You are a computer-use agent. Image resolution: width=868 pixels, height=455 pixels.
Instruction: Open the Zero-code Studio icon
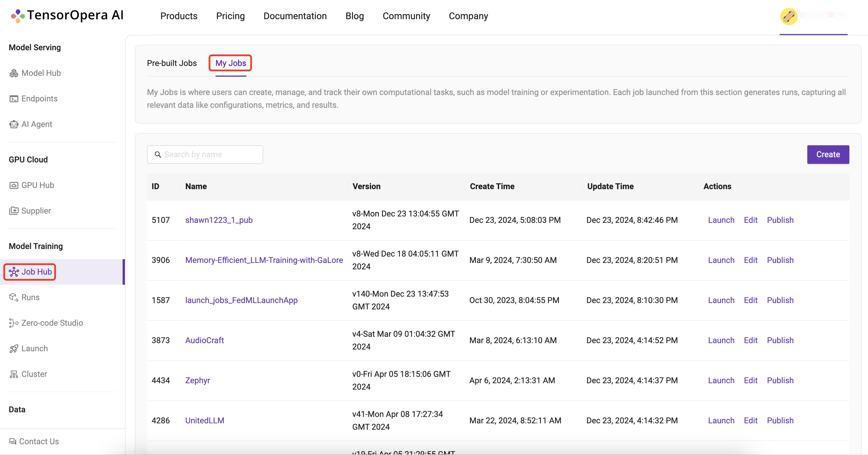click(14, 323)
